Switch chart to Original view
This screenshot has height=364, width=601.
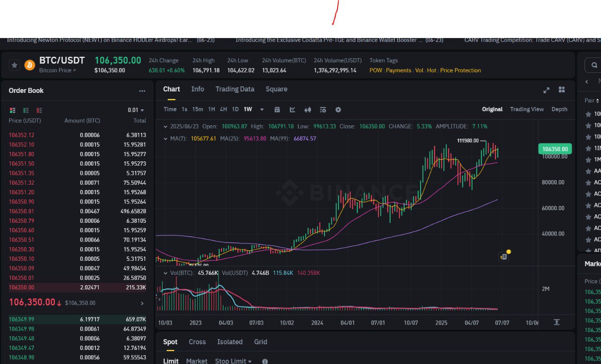coord(492,109)
